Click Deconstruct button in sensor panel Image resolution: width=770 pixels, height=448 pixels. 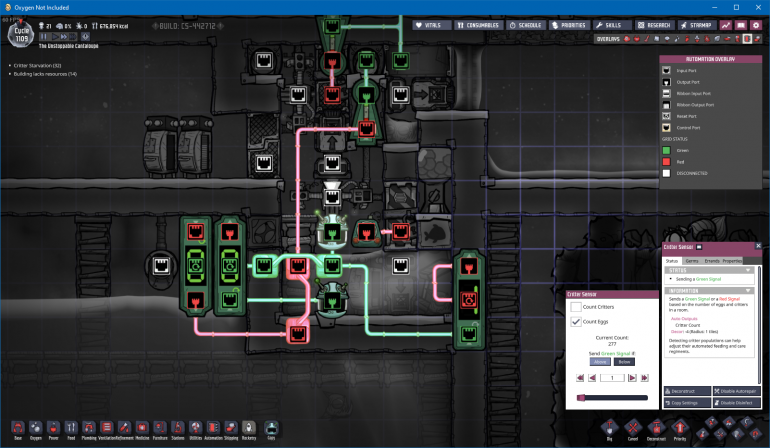688,391
